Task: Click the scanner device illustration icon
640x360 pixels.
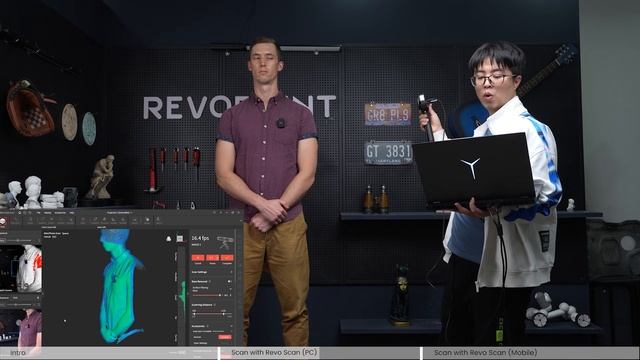Action: [225, 242]
